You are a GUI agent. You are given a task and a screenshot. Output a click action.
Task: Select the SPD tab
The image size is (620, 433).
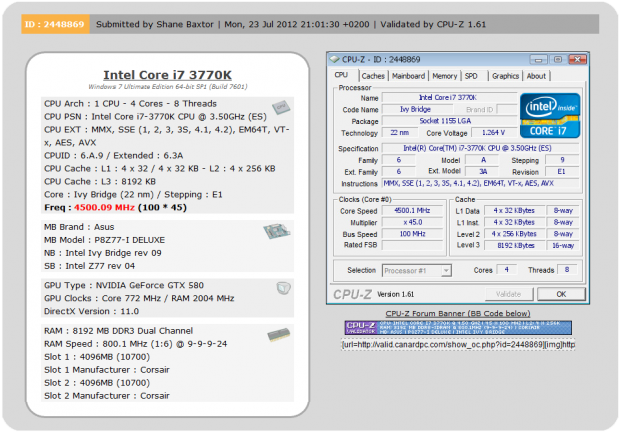[471, 76]
